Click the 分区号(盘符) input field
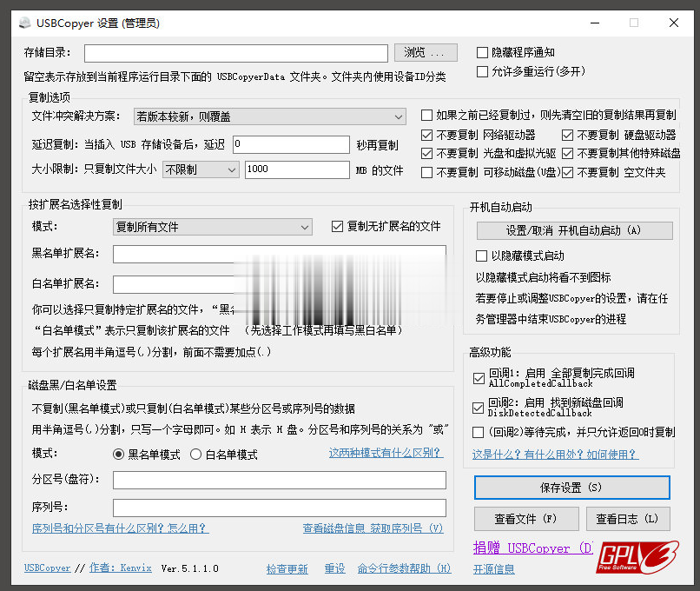The height and width of the screenshot is (591, 700). [x=280, y=481]
